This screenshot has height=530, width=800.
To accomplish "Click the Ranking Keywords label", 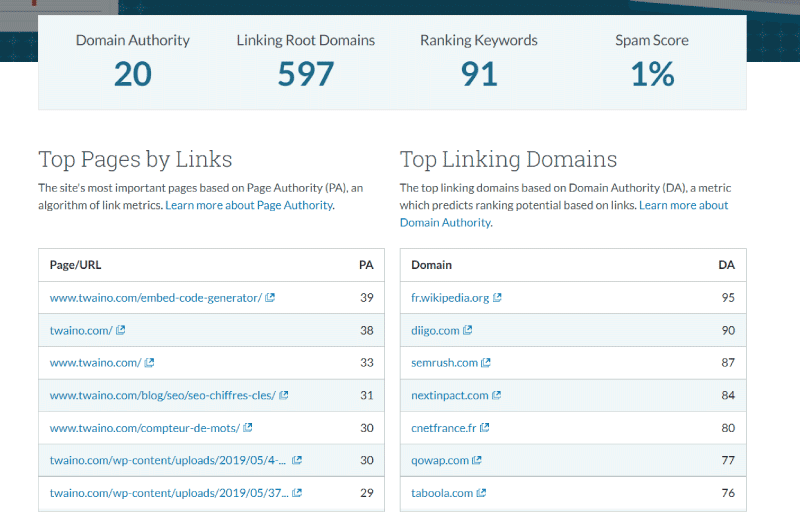I will tap(479, 40).
